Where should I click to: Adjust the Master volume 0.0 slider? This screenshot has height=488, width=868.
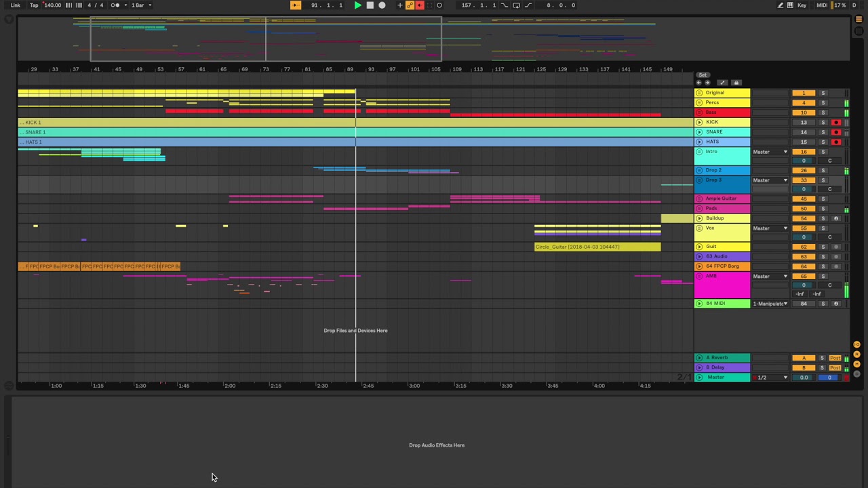[804, 378]
